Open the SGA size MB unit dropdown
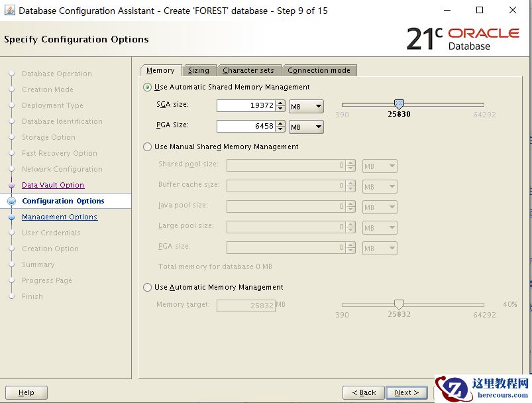532x403 pixels. 306,106
